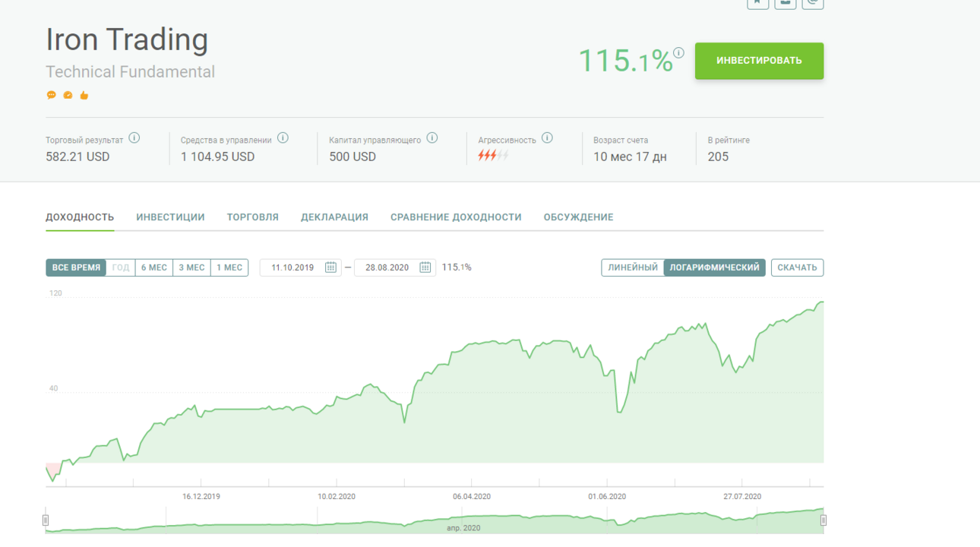Viewport: 980px width, 547px height.
Task: Select the 1 МЕС period
Action: 229,267
